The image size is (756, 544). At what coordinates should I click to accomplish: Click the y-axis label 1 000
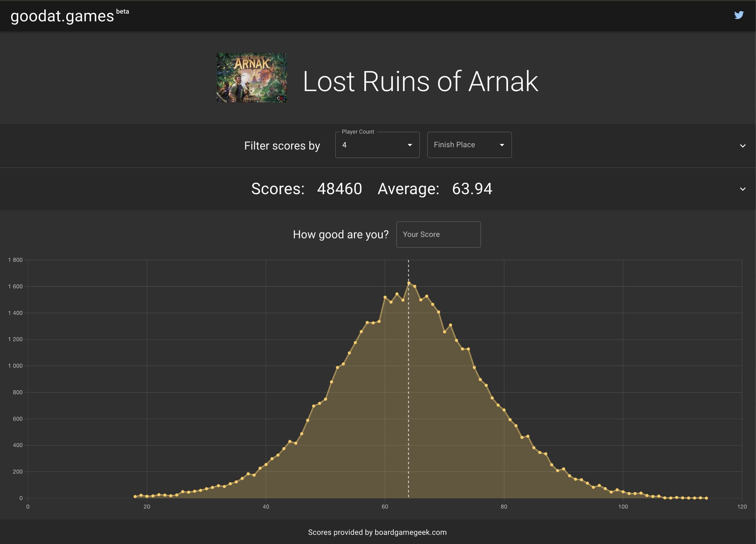pyautogui.click(x=15, y=366)
